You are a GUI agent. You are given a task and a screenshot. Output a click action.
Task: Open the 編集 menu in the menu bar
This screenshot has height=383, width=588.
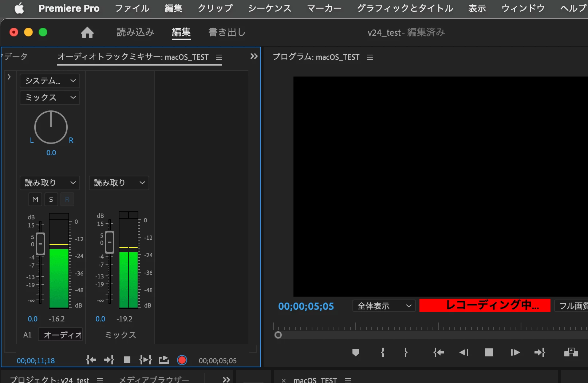tap(173, 8)
